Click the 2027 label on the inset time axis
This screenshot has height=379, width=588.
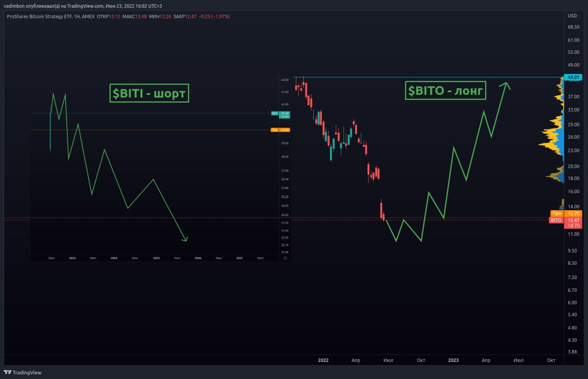tap(239, 258)
